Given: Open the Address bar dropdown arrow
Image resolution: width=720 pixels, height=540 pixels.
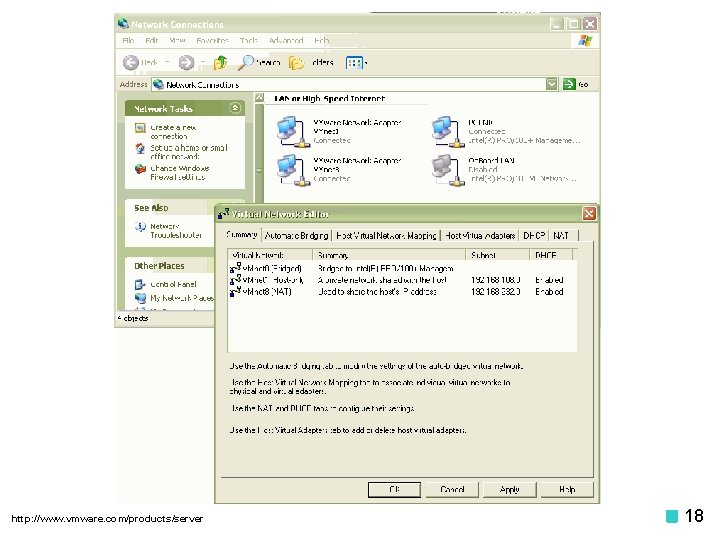Looking at the screenshot, I should [551, 84].
